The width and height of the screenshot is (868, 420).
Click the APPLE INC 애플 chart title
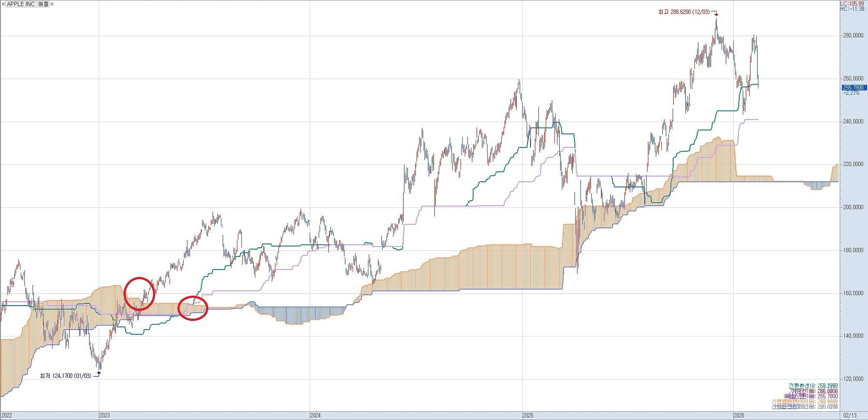coord(28,4)
